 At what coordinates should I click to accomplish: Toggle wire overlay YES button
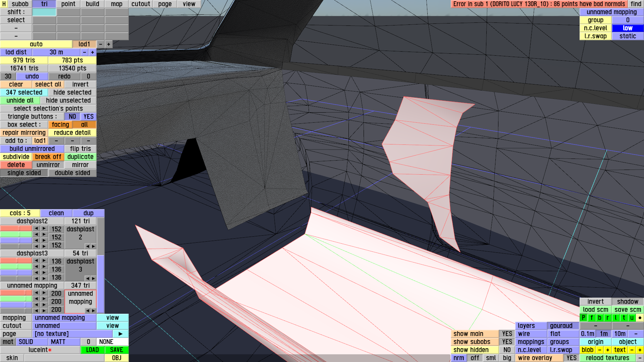[571, 358]
